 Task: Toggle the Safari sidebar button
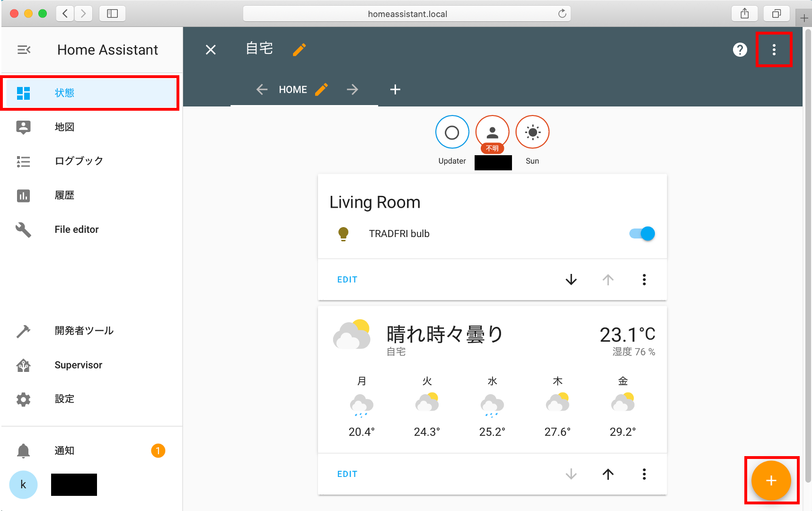pyautogui.click(x=113, y=14)
